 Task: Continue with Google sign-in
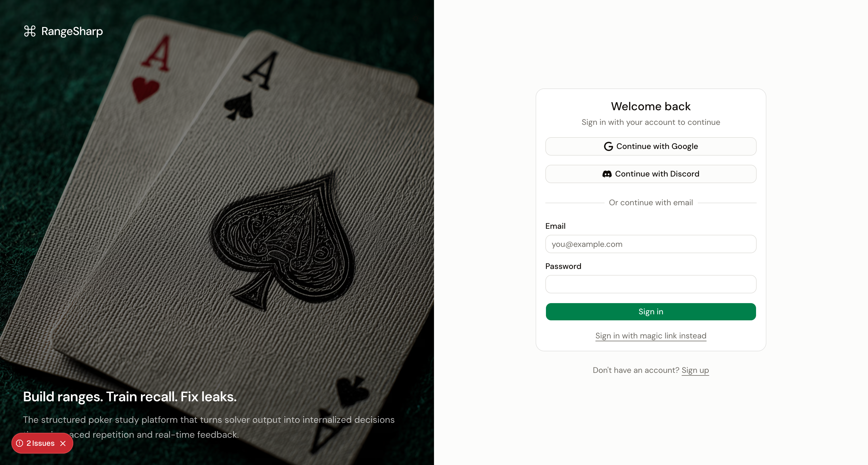(x=651, y=146)
